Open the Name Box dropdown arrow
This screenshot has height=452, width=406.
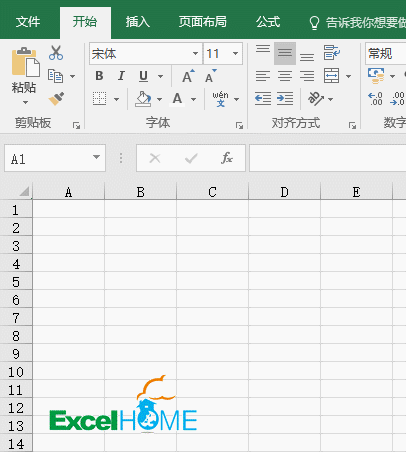coord(96,157)
